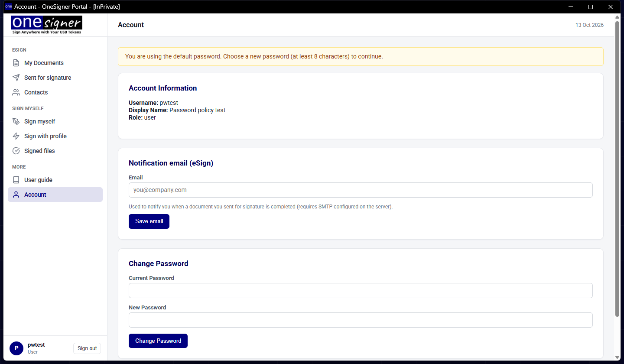Click the OneSigner favicon in title bar

8,6
